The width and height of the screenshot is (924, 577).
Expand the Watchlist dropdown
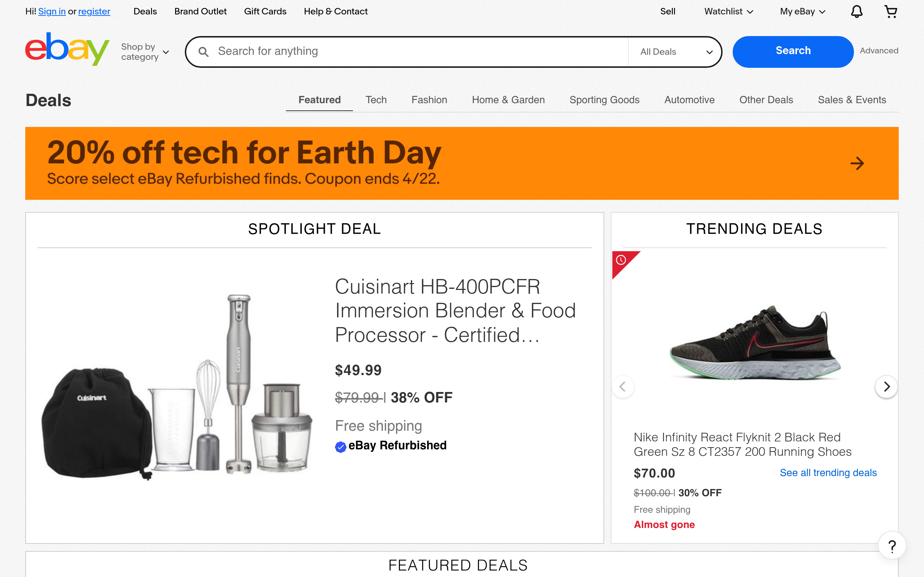[x=728, y=12]
